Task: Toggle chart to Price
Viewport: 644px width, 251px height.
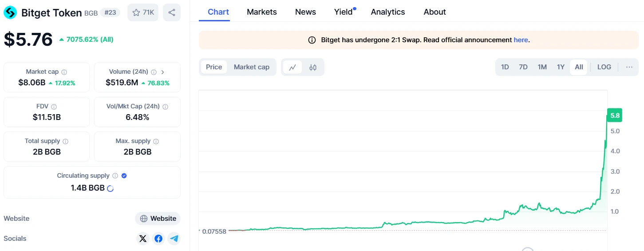Action: point(214,67)
